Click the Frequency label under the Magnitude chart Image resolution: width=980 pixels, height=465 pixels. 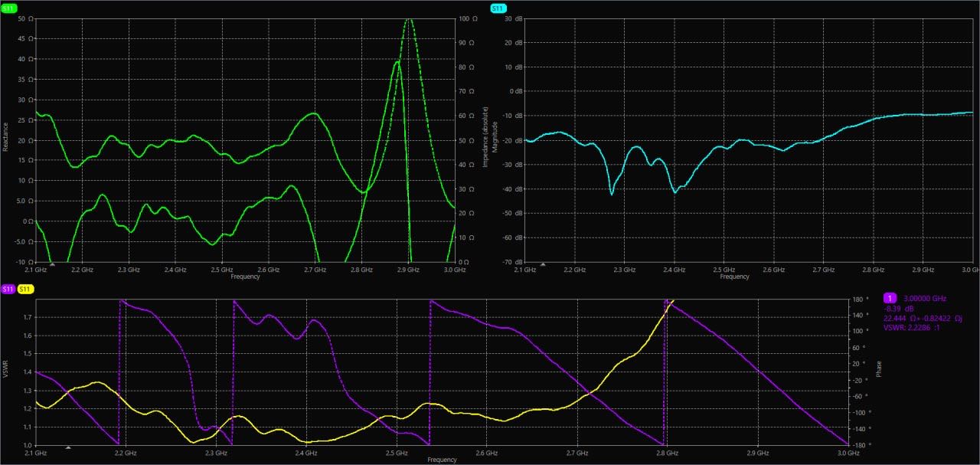click(x=734, y=277)
